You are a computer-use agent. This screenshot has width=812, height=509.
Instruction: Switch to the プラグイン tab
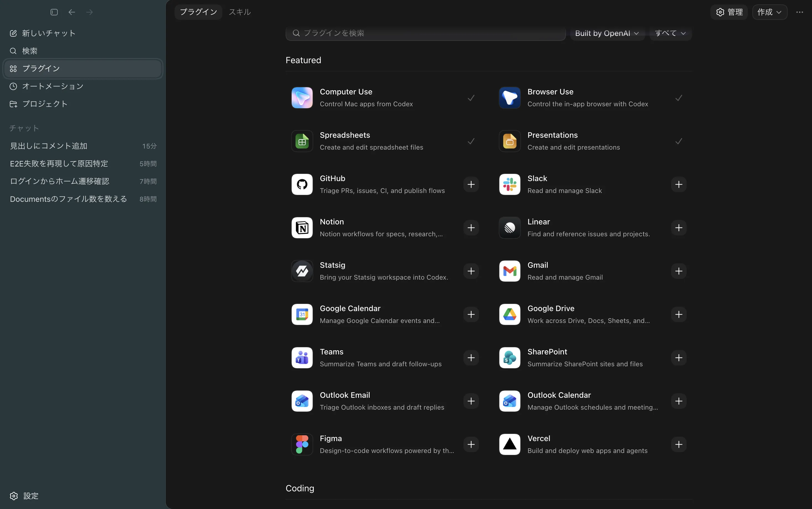[x=198, y=12]
